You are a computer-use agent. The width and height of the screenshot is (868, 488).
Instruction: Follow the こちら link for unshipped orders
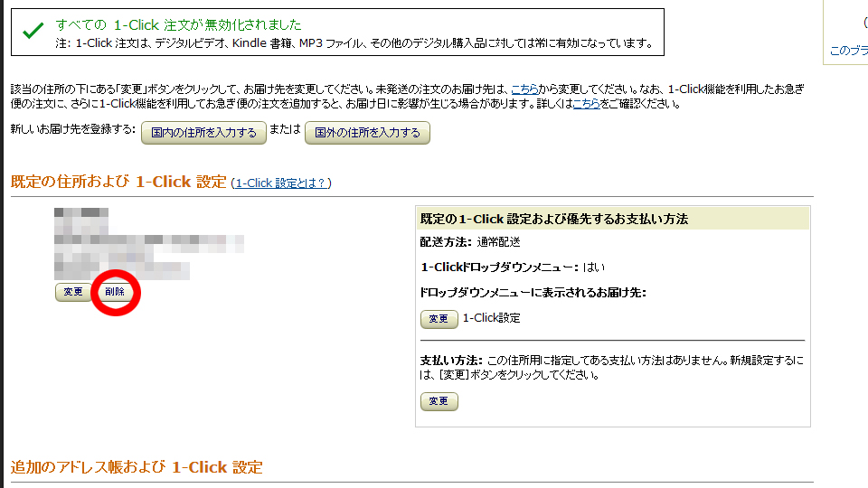524,89
